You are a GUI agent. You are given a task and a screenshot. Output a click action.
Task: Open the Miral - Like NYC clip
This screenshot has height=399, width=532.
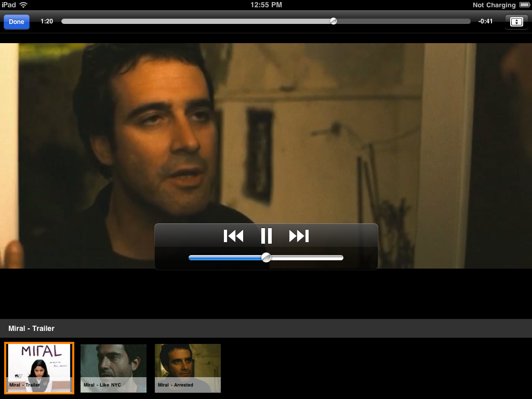point(113,368)
